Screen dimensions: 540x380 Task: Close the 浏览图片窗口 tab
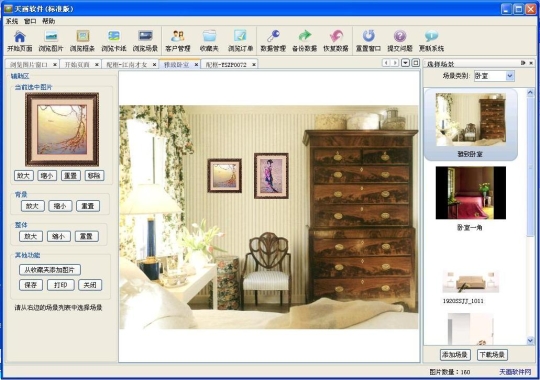55,64
